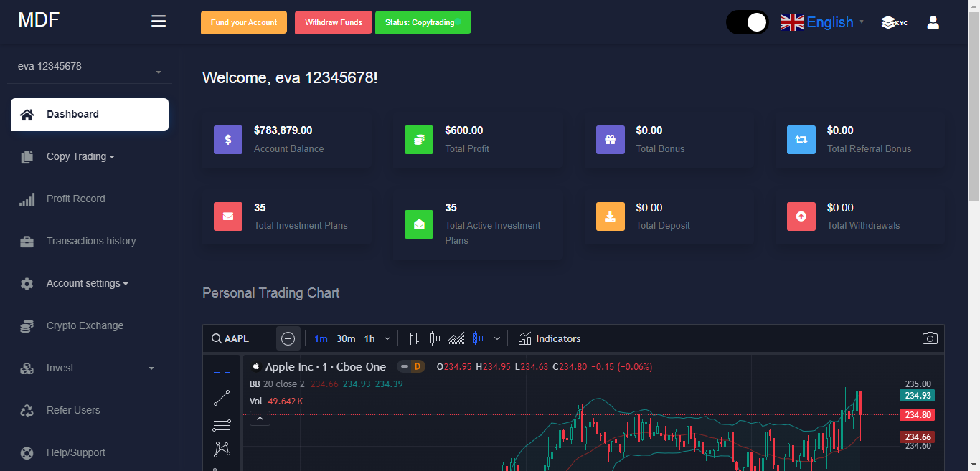This screenshot has width=980, height=471.
Task: Click the $783,879.00 account balance value
Action: (x=283, y=130)
